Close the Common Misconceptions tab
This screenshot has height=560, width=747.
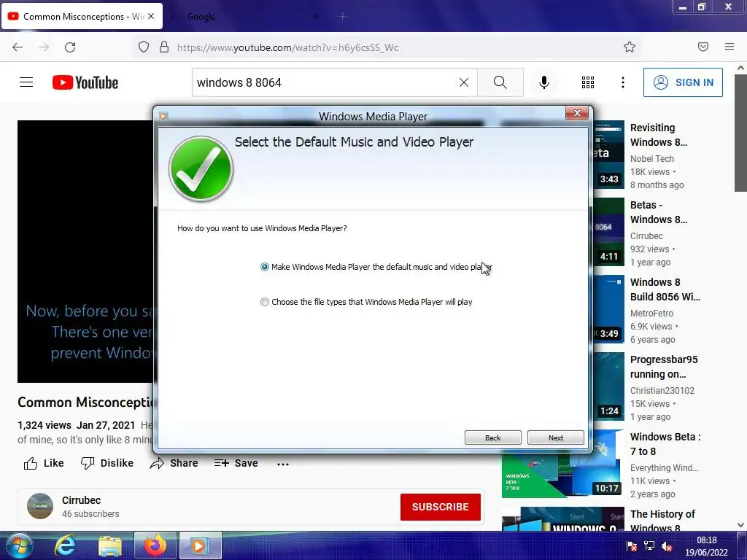click(x=151, y=16)
